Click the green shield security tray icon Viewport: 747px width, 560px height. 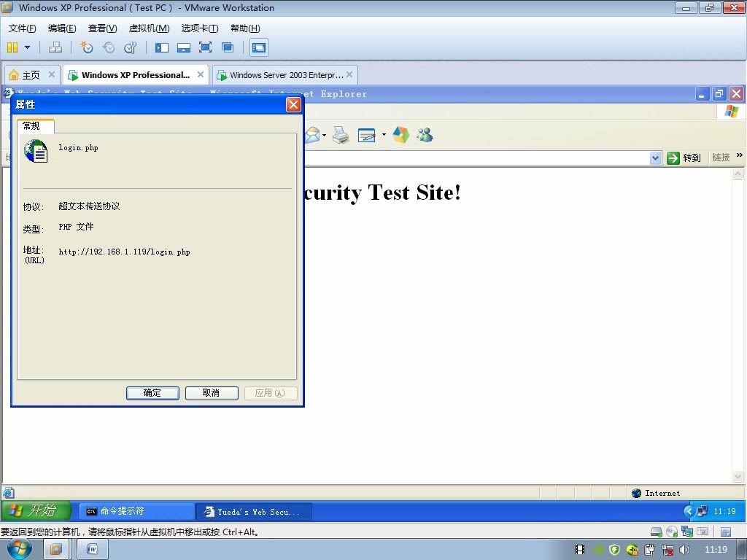[614, 550]
